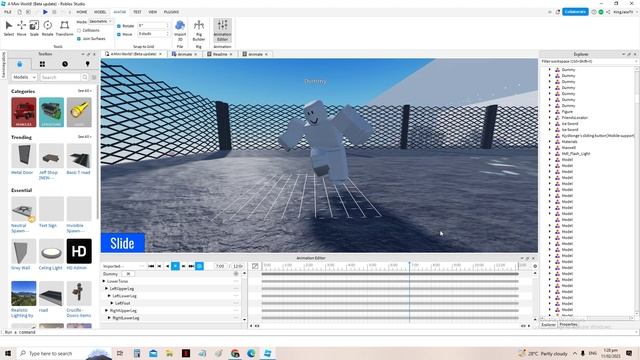Switch to the VIEW ribbon tab

tap(153, 12)
